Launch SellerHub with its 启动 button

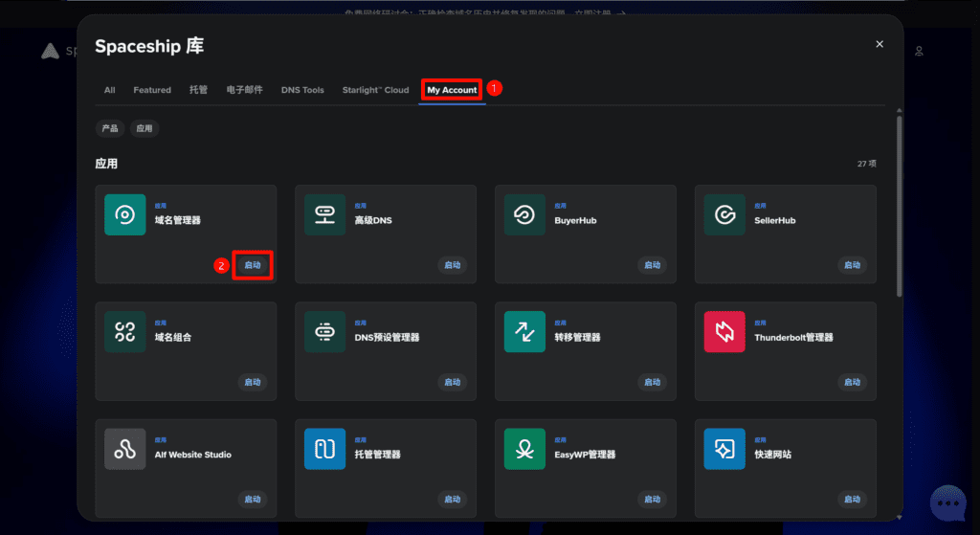click(x=853, y=265)
